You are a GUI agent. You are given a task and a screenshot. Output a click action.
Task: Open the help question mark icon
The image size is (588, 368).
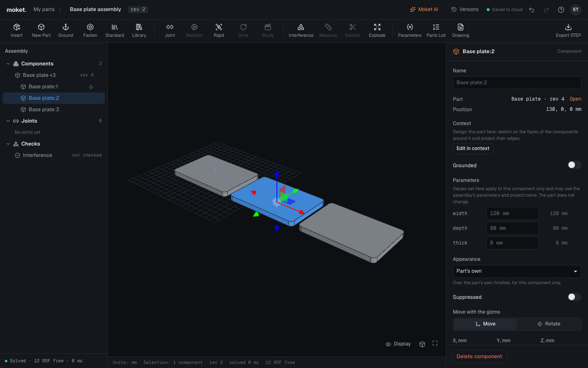tap(561, 10)
